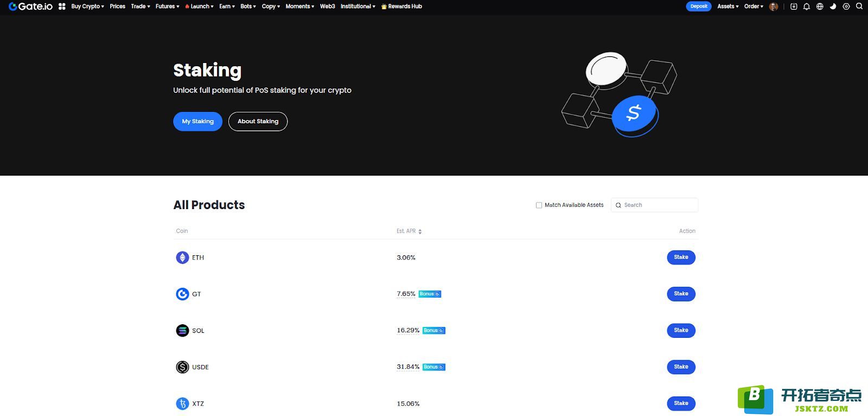The height and width of the screenshot is (416, 868).
Task: Select the SOL coin name
Action: point(198,330)
